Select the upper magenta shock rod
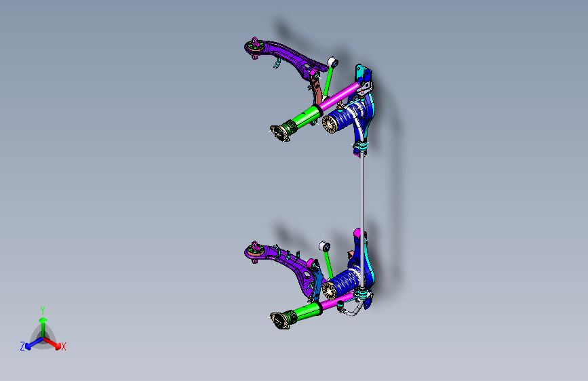 [x=340, y=95]
